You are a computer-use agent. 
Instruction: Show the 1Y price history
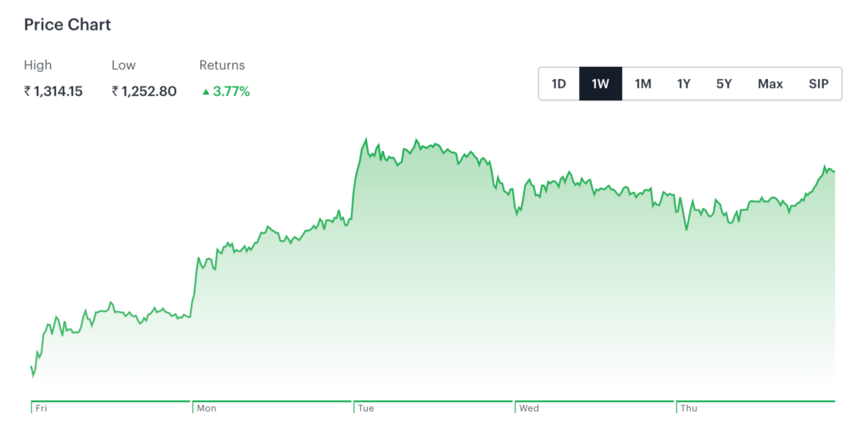point(683,84)
